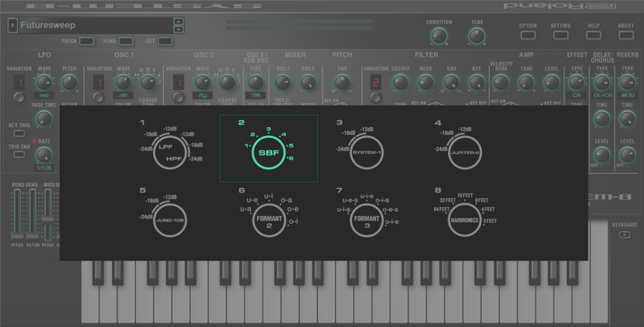This screenshot has width=644, height=327.
Task: Open the Futuresweep patch name dropdown
Action: (x=94, y=25)
